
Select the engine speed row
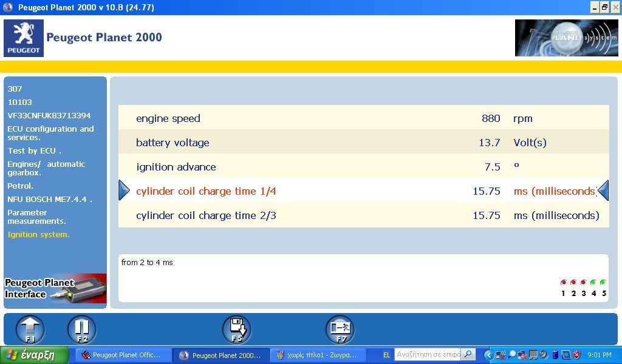coord(363,118)
